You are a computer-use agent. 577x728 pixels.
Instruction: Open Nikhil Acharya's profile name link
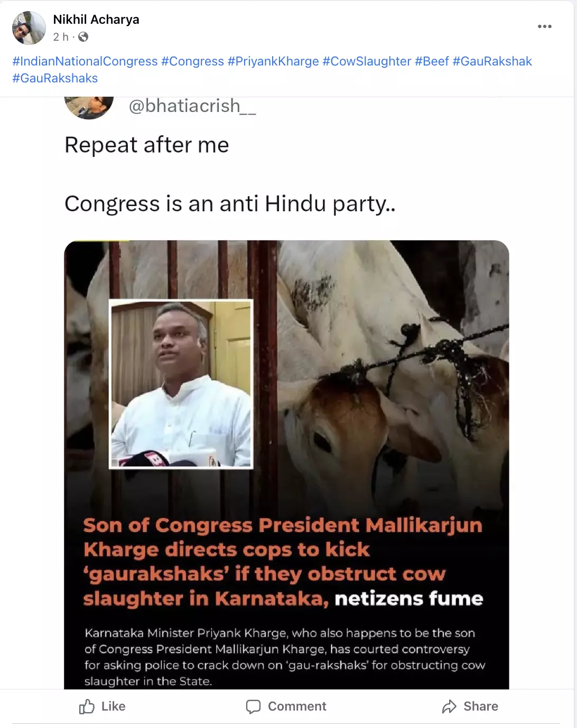(96, 20)
